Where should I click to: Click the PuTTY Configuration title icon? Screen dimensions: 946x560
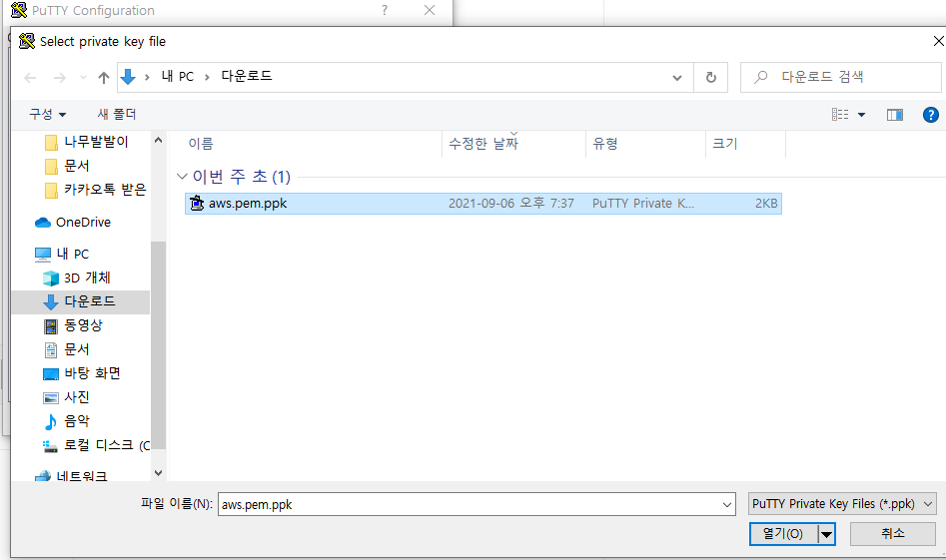19,10
